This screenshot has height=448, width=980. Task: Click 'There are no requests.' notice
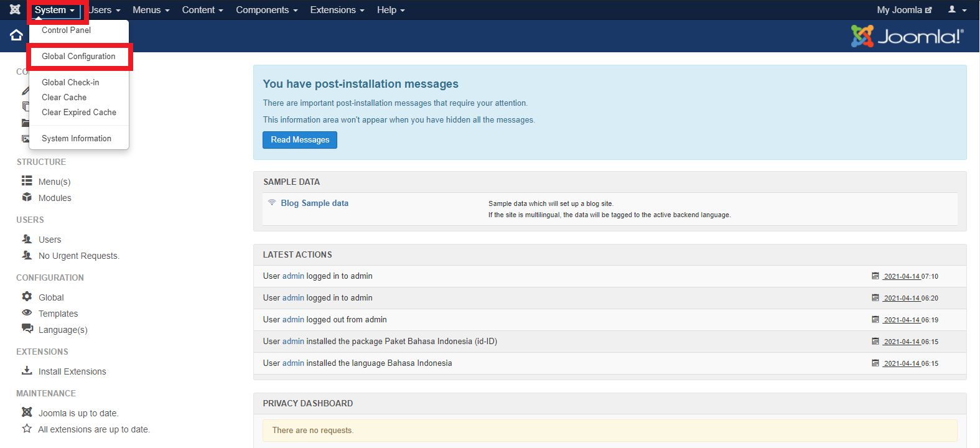(x=610, y=430)
